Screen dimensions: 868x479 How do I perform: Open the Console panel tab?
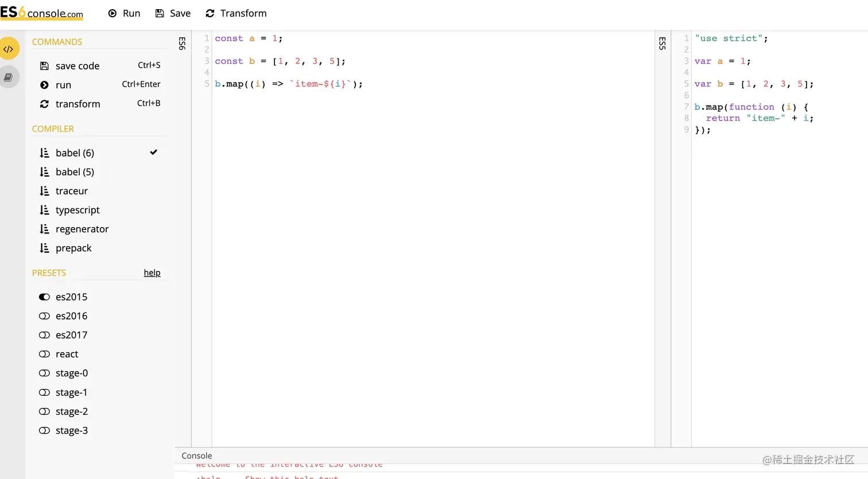pyautogui.click(x=196, y=455)
